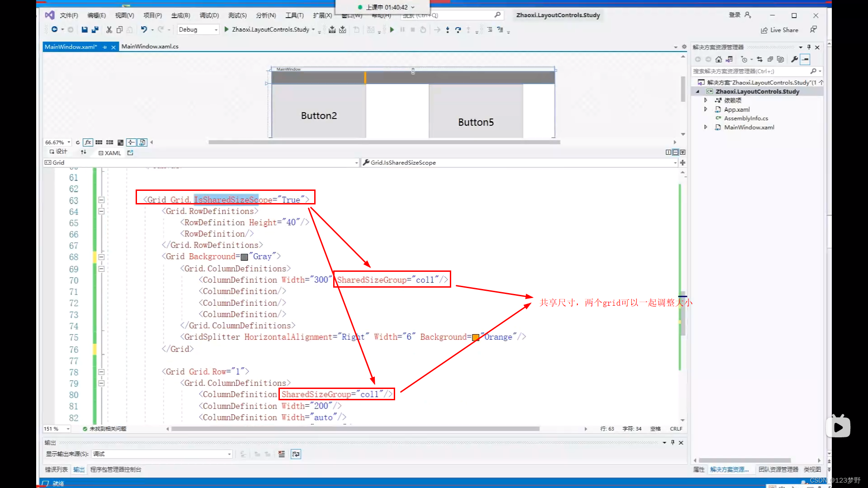Click the orange GridSplitter in the designer preview
Image resolution: width=868 pixels, height=488 pixels.
[365, 77]
